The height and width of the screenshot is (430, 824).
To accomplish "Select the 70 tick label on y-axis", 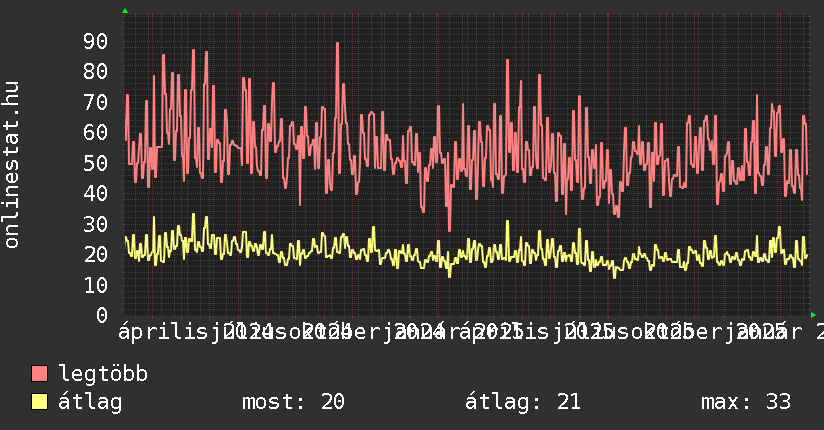I will 95,102.
